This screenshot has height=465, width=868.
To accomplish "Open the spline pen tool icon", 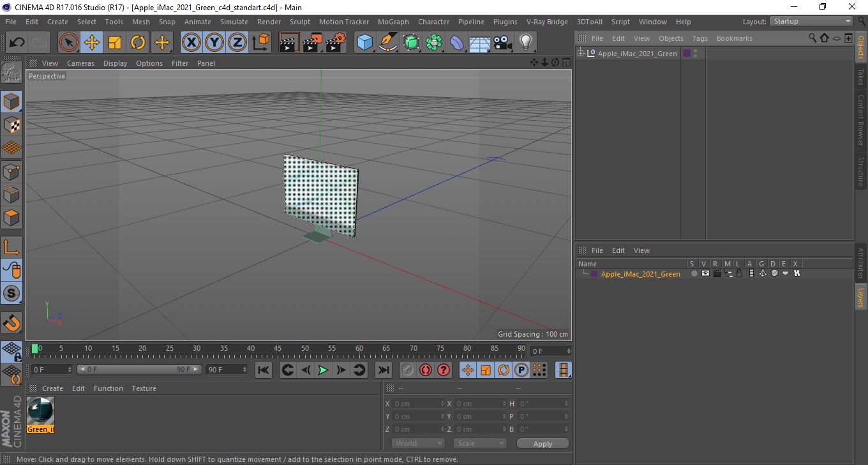I will click(x=388, y=43).
